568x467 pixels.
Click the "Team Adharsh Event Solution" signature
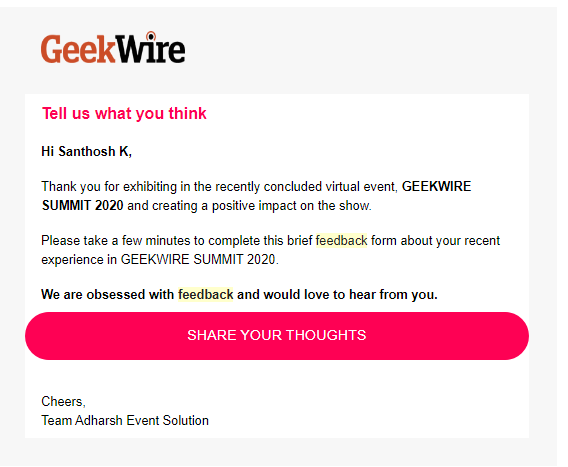coord(125,421)
